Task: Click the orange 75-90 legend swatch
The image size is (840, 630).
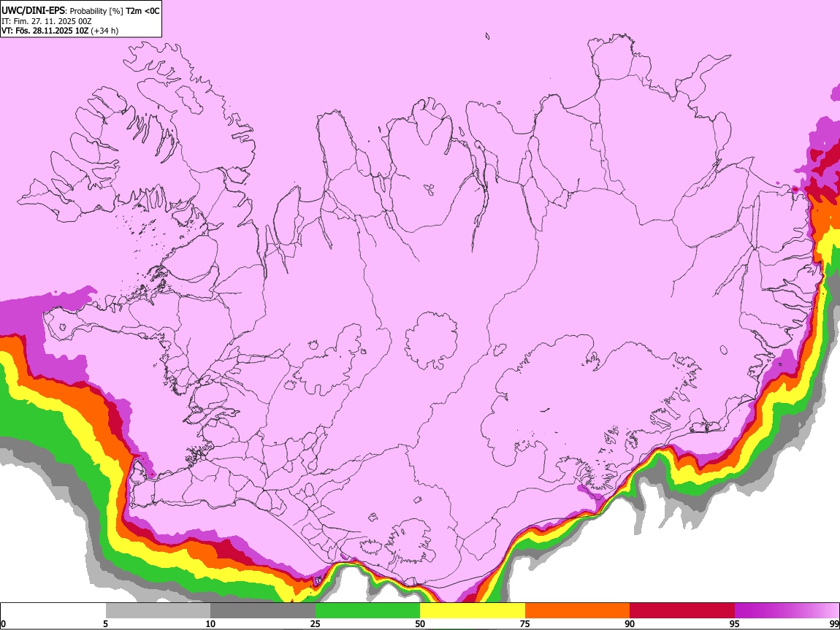Action: (x=577, y=611)
